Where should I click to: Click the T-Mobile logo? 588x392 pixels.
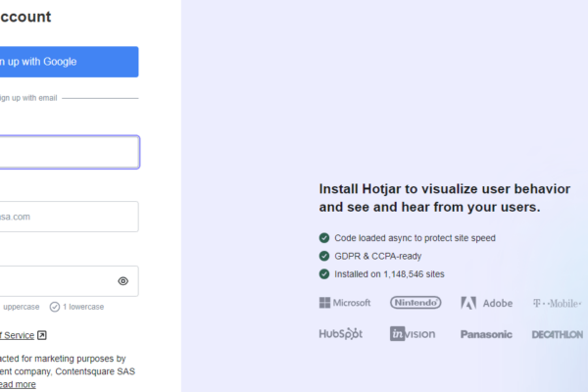click(x=558, y=303)
